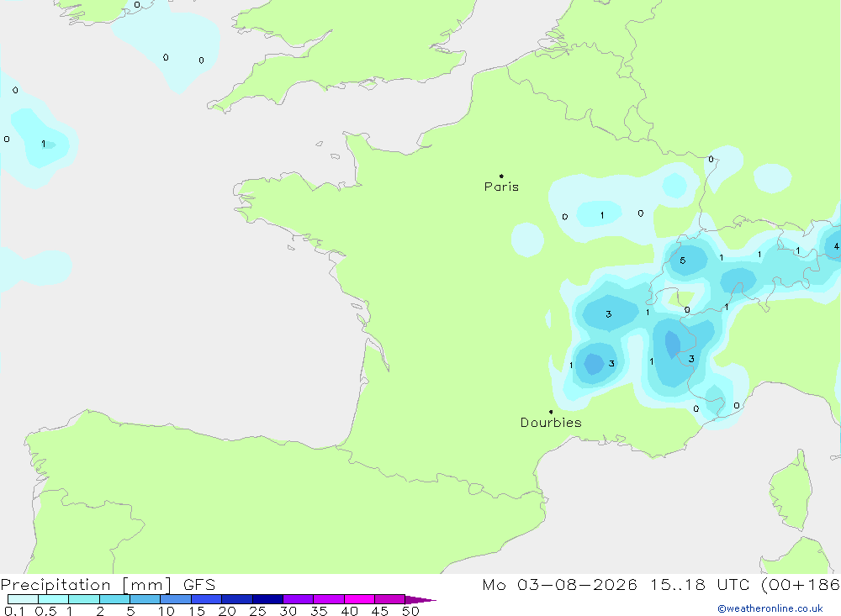
Task: Click the black dot marking Paris
Action: tap(501, 176)
